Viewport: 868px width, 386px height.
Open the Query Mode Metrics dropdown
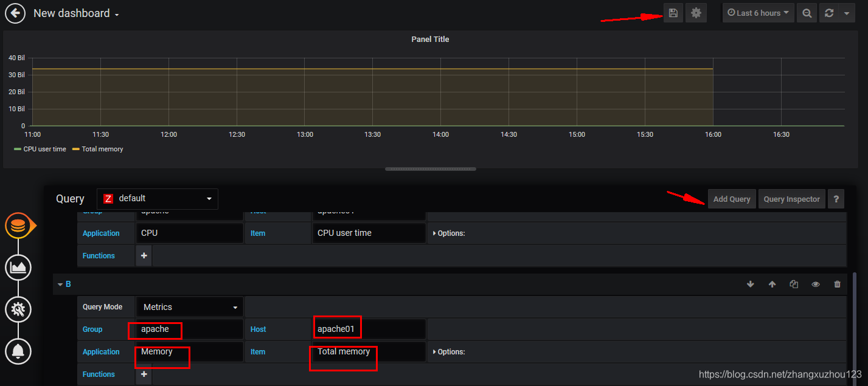tap(189, 307)
